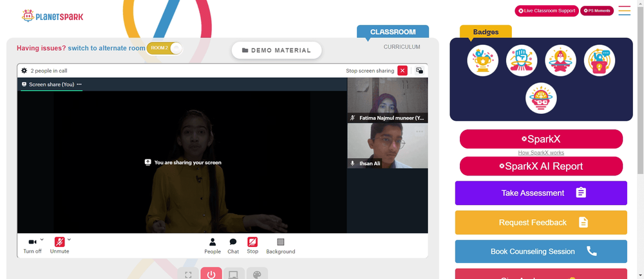Click the '2 people in call' text
Viewport: 644px width, 279px height.
click(49, 71)
